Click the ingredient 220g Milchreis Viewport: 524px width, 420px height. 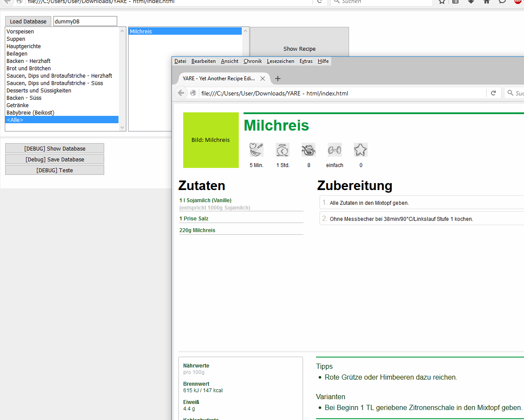(198, 230)
